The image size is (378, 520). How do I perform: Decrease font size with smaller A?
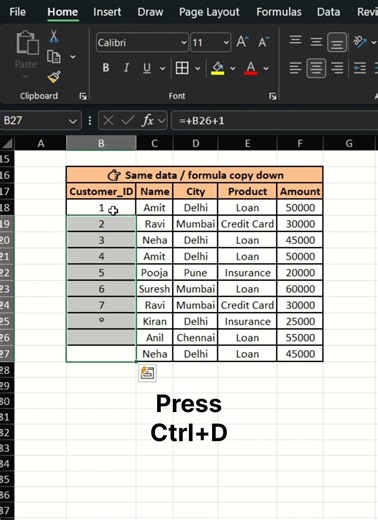264,42
